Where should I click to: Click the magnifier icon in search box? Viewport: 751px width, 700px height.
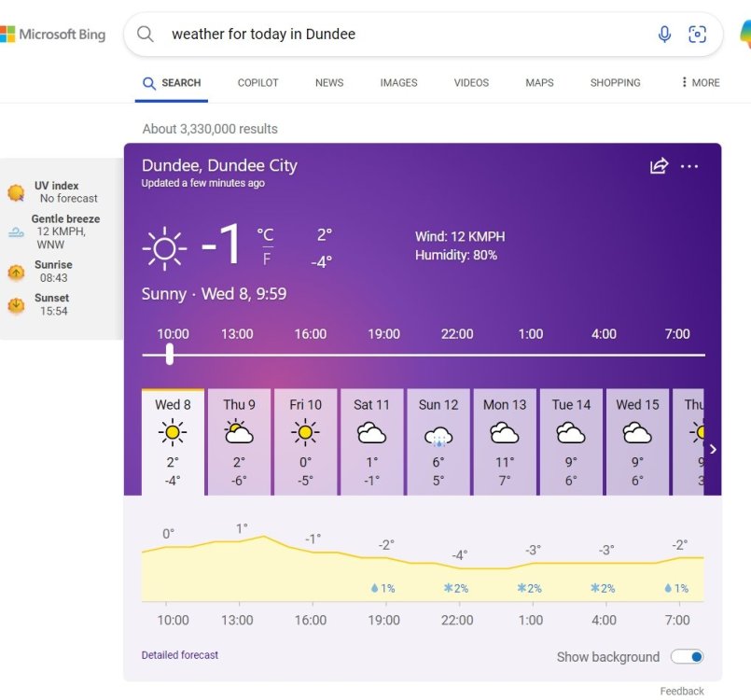pos(146,34)
